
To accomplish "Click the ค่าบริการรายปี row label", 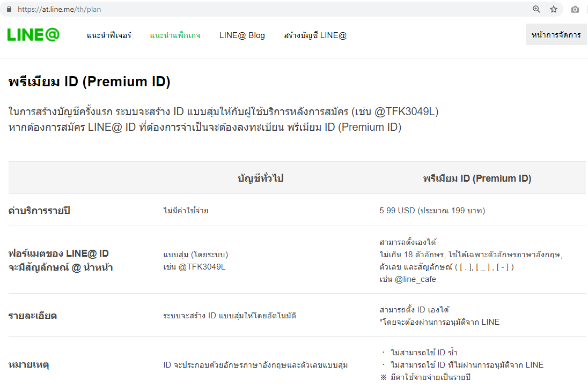I will point(39,211).
